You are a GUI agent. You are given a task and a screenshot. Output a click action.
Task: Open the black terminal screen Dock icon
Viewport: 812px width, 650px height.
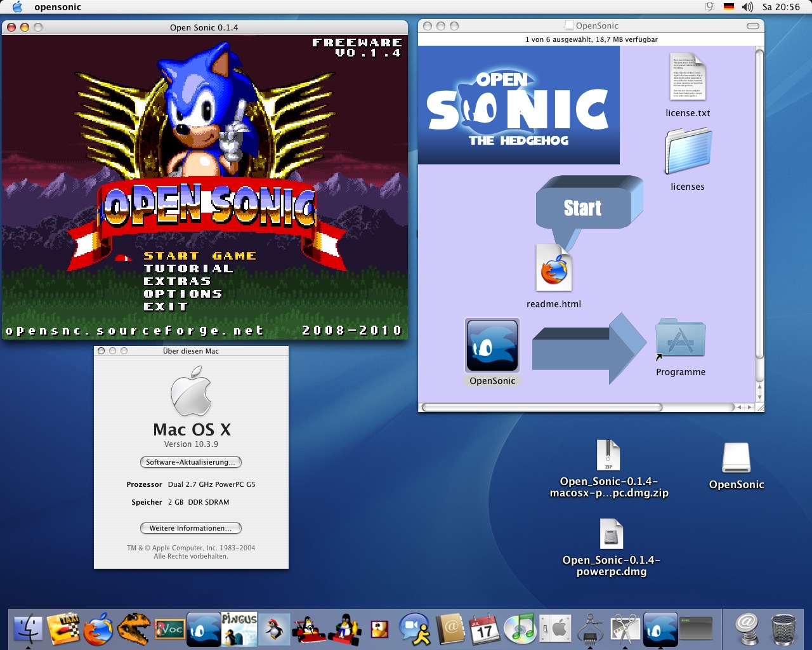click(696, 629)
